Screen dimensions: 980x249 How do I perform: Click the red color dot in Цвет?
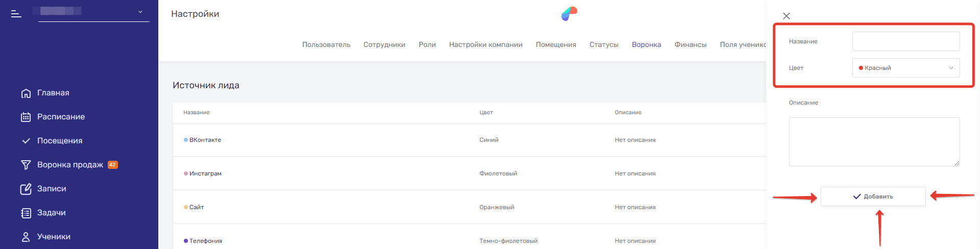861,68
